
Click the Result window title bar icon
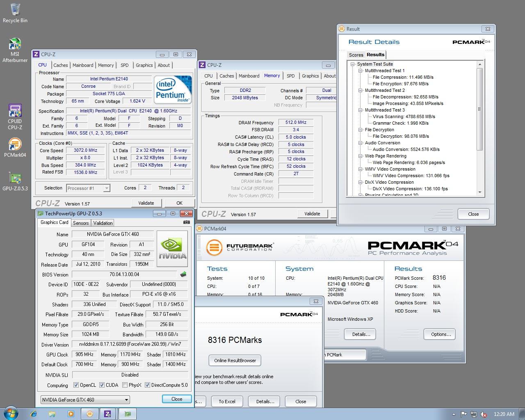[342, 29]
